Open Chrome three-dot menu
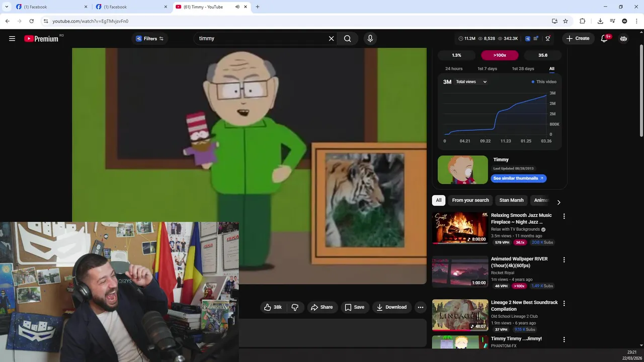The image size is (644, 362). point(637,21)
